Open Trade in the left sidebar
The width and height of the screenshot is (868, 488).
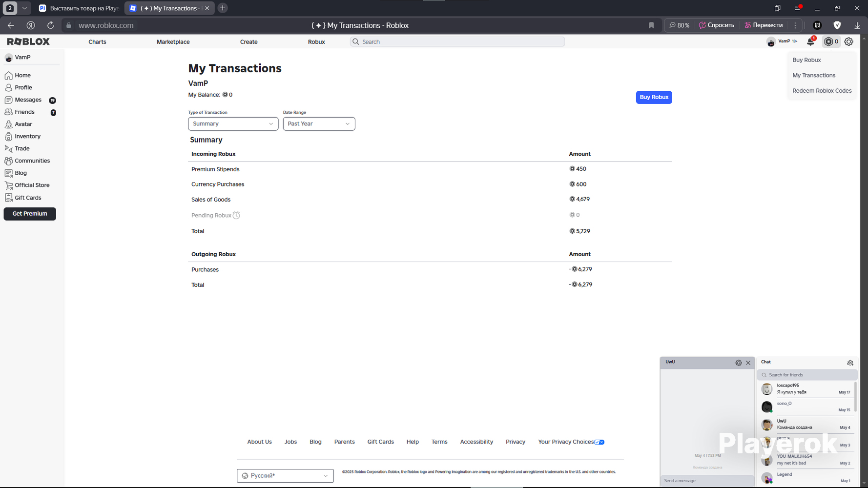17,148
